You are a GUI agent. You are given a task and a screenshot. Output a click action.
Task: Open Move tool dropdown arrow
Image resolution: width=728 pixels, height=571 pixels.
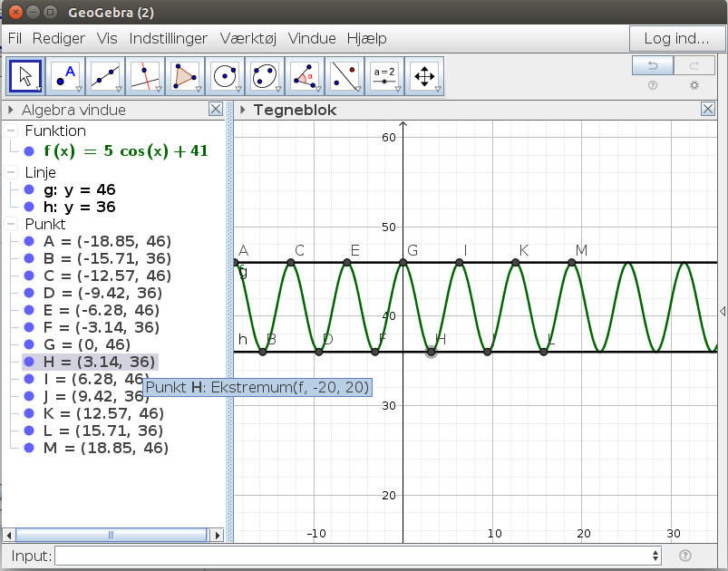pos(39,89)
